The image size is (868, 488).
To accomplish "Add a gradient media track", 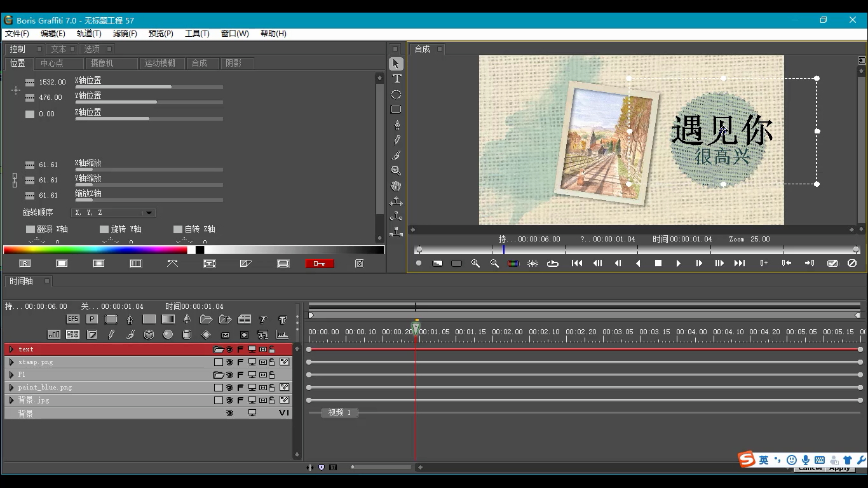I will 168,319.
